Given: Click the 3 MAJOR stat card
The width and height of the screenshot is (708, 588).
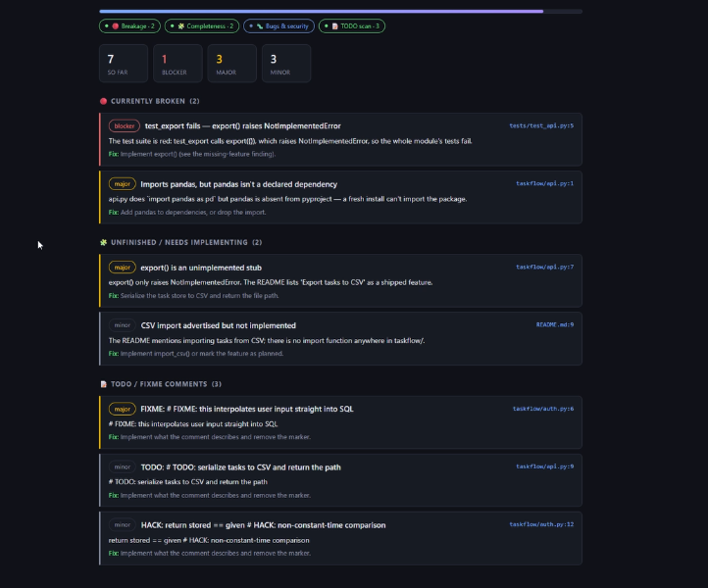Looking at the screenshot, I should [232, 64].
